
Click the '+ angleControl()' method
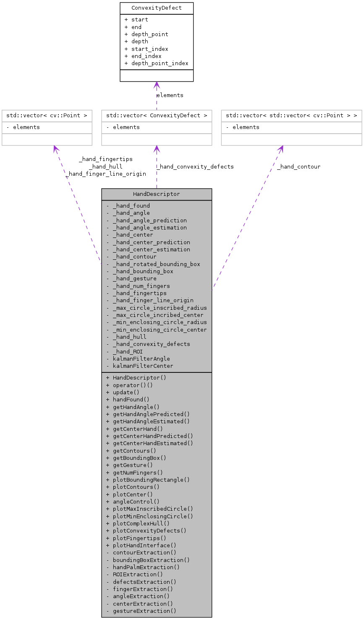133,501
